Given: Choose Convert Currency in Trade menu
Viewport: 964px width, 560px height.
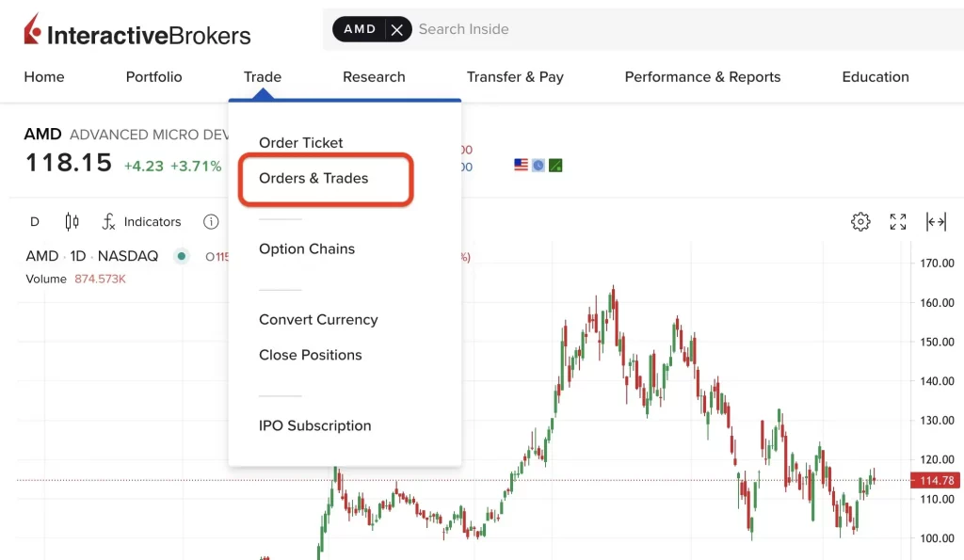Looking at the screenshot, I should point(318,320).
